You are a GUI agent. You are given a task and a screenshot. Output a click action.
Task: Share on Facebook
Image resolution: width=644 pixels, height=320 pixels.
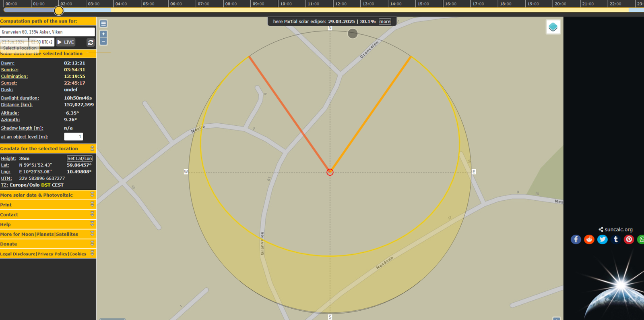tap(576, 240)
